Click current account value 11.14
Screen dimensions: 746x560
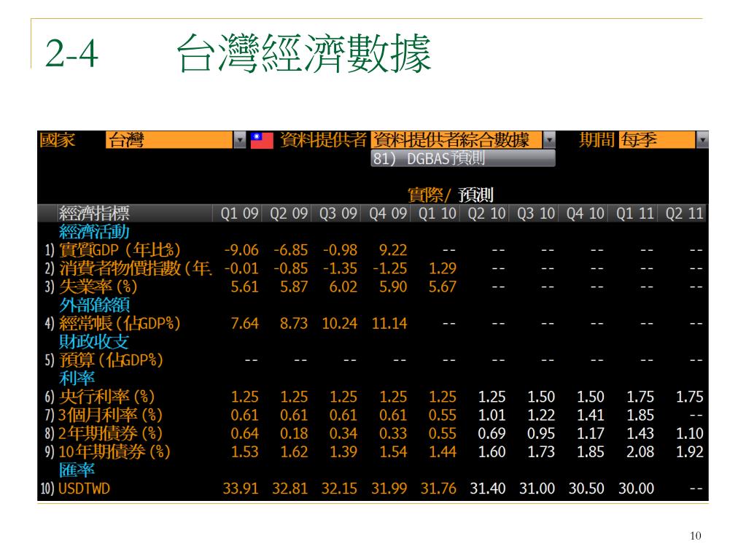[x=389, y=324]
